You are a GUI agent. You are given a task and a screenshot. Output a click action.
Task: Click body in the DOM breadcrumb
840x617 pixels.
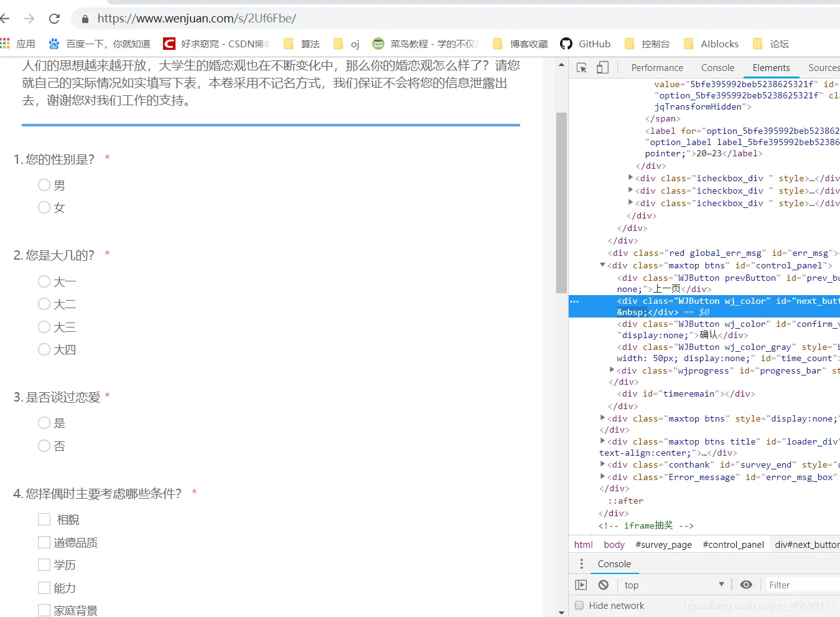pos(614,544)
